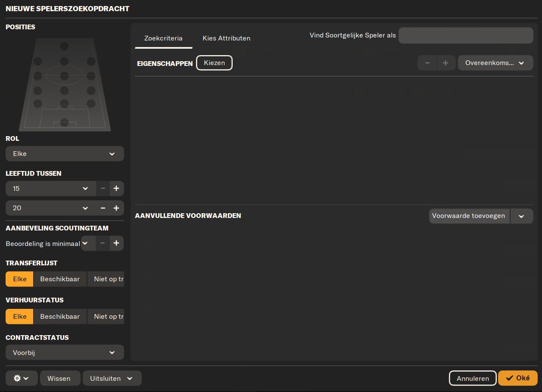Click the goalkeeper position dot on pitch
The height and width of the screenshot is (392, 542).
(x=65, y=122)
